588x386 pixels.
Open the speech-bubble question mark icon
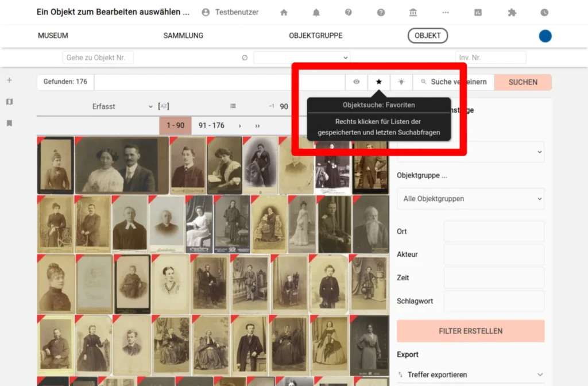[x=349, y=13]
